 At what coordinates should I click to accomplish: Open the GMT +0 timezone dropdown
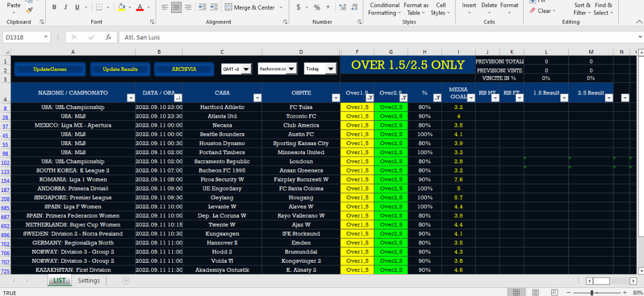click(x=246, y=69)
